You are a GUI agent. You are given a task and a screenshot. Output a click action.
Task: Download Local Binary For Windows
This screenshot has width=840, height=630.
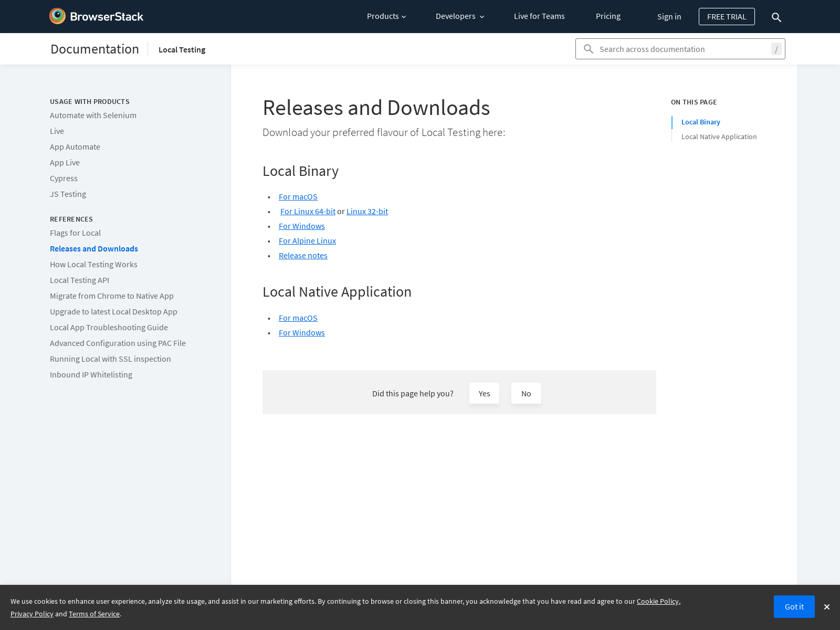coord(302,226)
